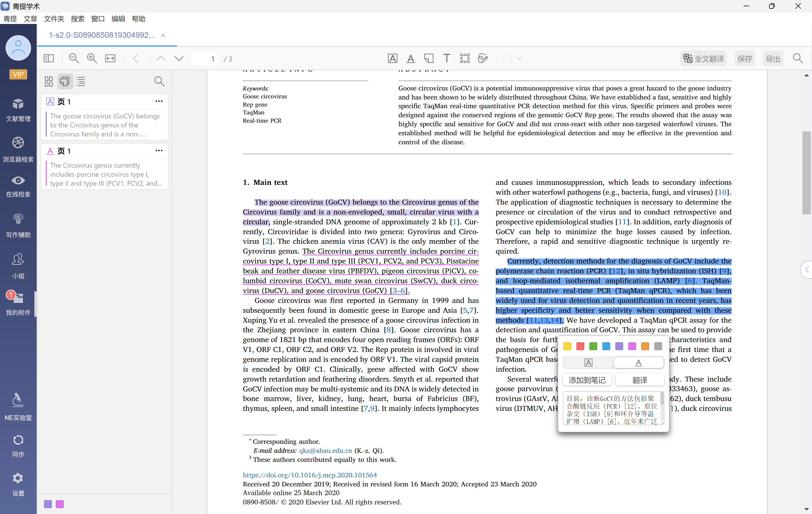Viewport: 812px width, 514px height.
Task: Open 浏览器检索 in the sidebar
Action: click(18, 150)
